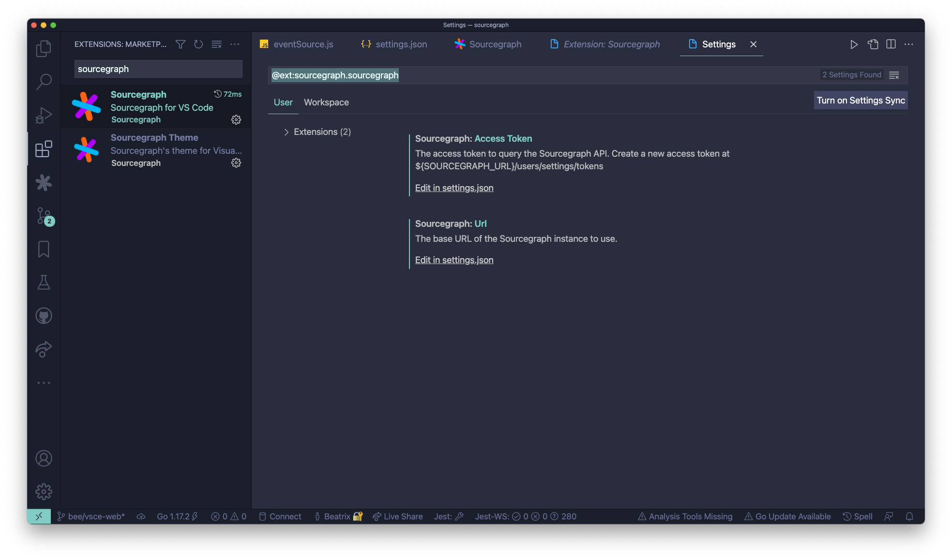Open Source Control view with badge 2
This screenshot has width=952, height=560.
44,216
